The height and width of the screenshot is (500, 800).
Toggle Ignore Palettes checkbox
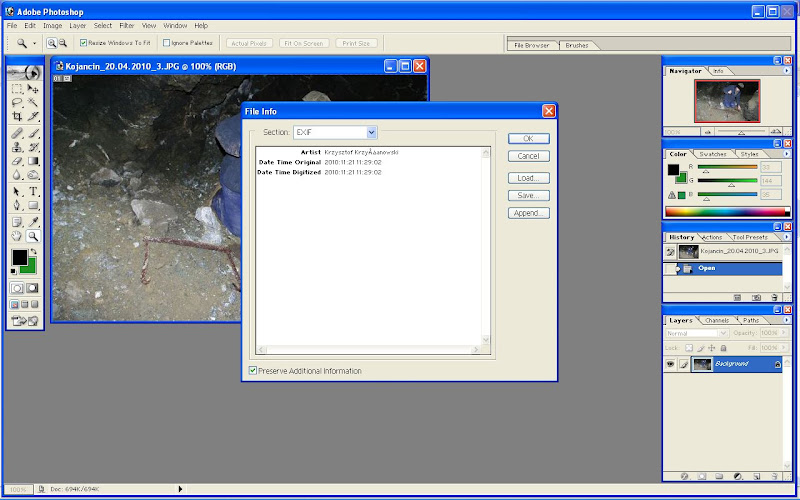coord(166,43)
